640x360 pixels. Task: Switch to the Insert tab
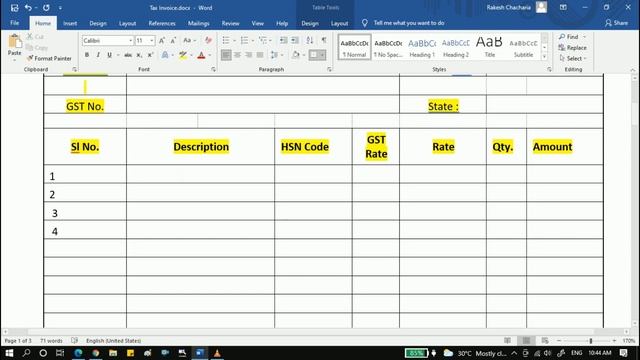[x=70, y=23]
